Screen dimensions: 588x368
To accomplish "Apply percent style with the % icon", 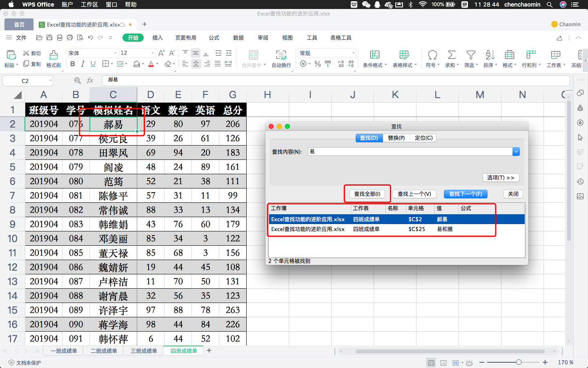I will pos(318,64).
